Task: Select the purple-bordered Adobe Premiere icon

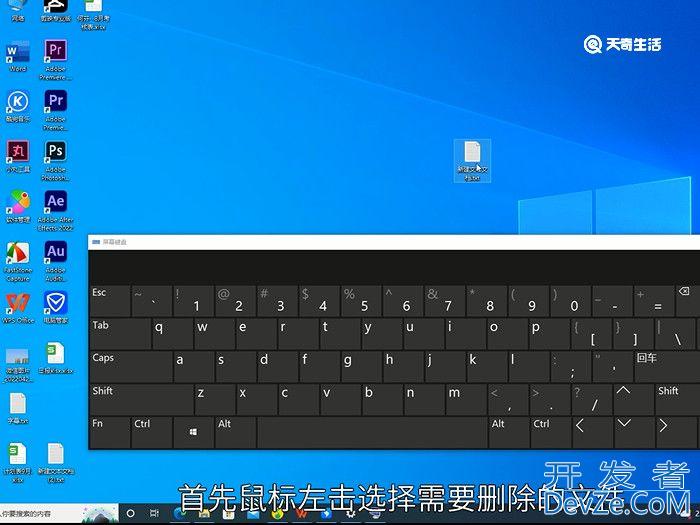Action: tap(55, 60)
